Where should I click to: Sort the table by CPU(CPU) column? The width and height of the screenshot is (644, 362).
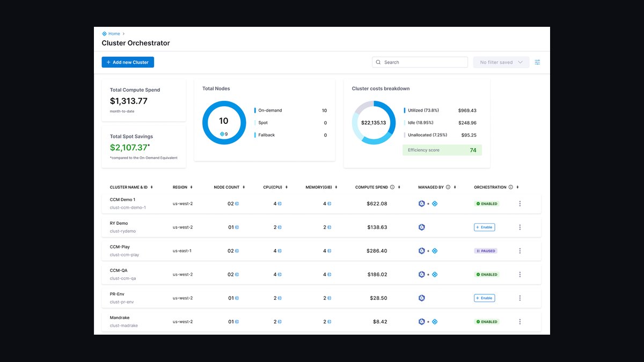(x=287, y=187)
